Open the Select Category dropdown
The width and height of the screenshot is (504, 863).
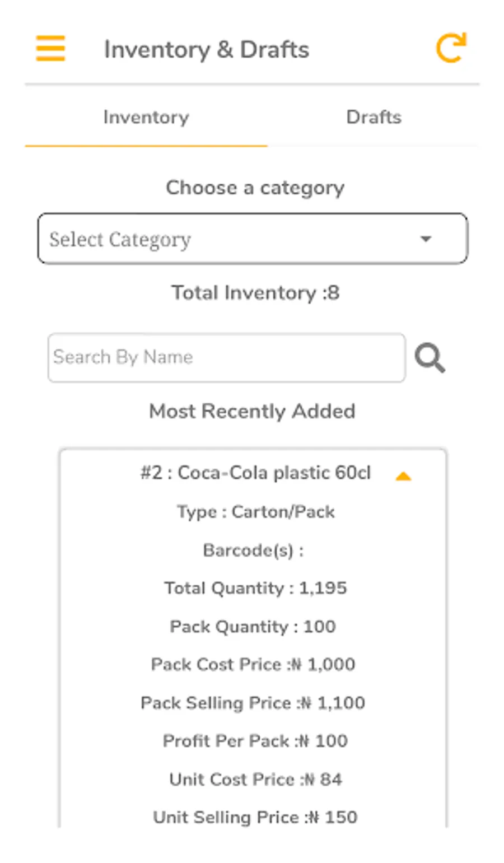(252, 239)
